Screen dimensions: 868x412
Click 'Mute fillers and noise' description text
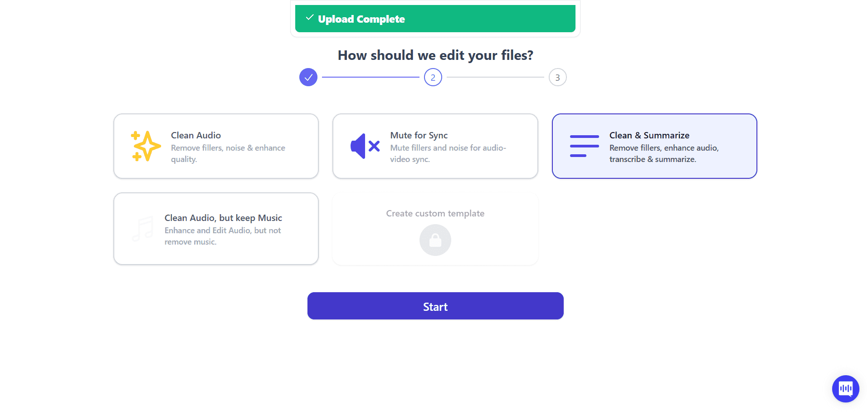(x=448, y=153)
